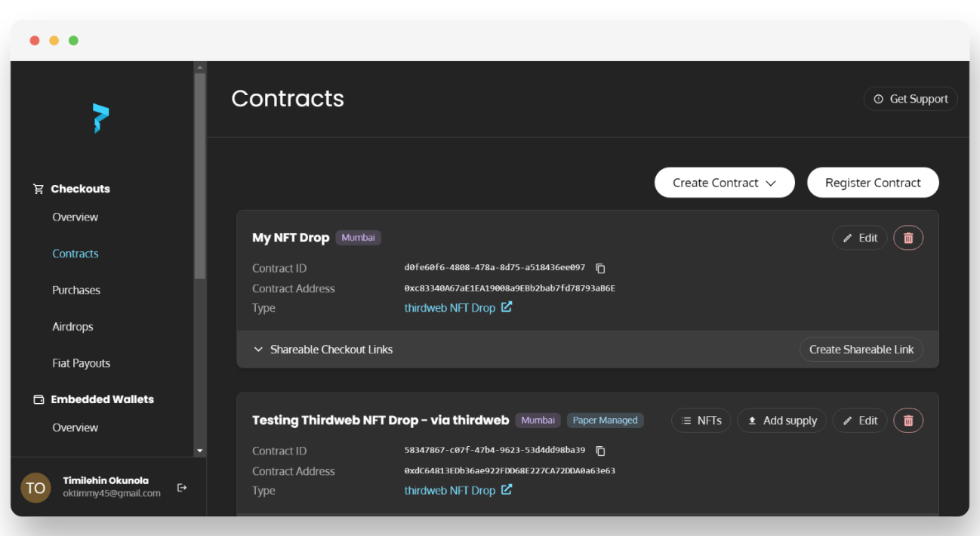
Task: Click Add supply for Testing Thirdweb contract
Action: [781, 420]
